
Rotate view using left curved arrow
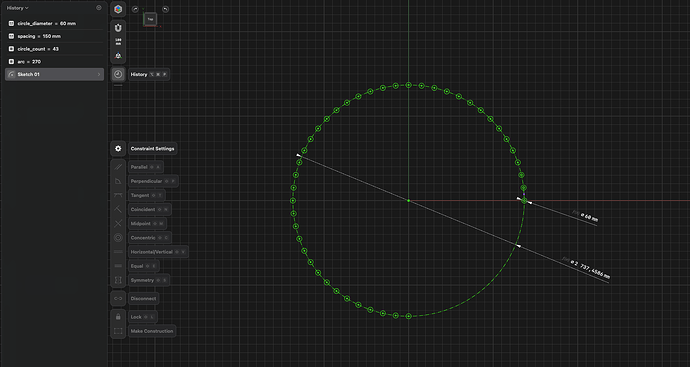(135, 9)
